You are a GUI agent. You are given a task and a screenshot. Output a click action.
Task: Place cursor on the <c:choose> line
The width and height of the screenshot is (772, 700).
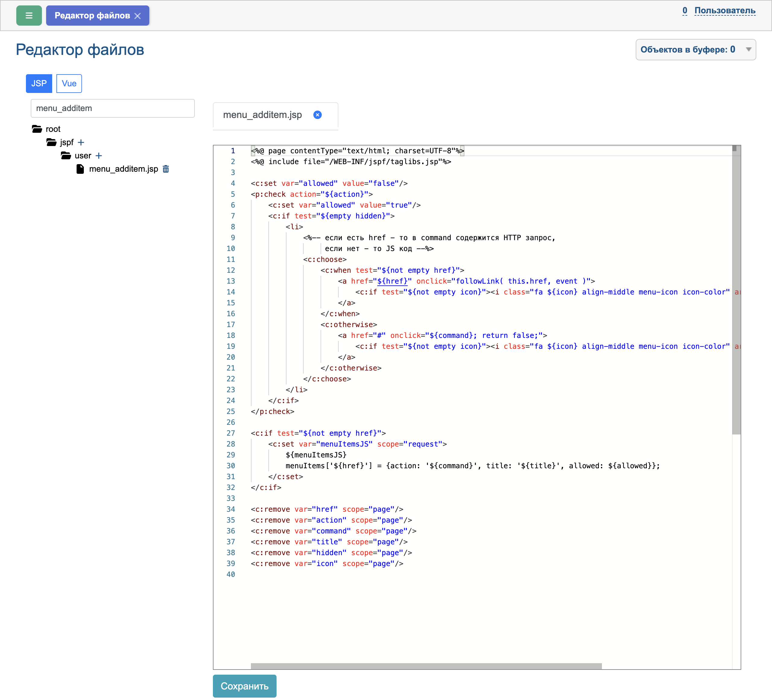point(325,259)
